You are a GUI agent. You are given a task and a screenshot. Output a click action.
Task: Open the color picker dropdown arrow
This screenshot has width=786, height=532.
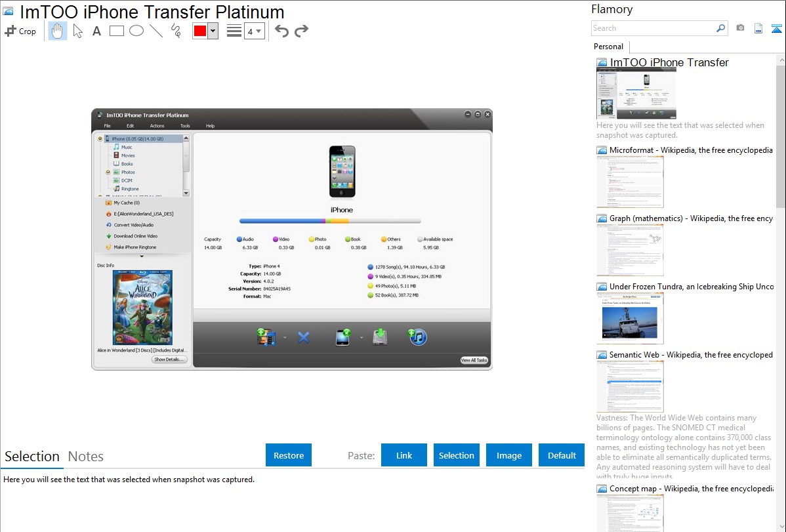213,31
